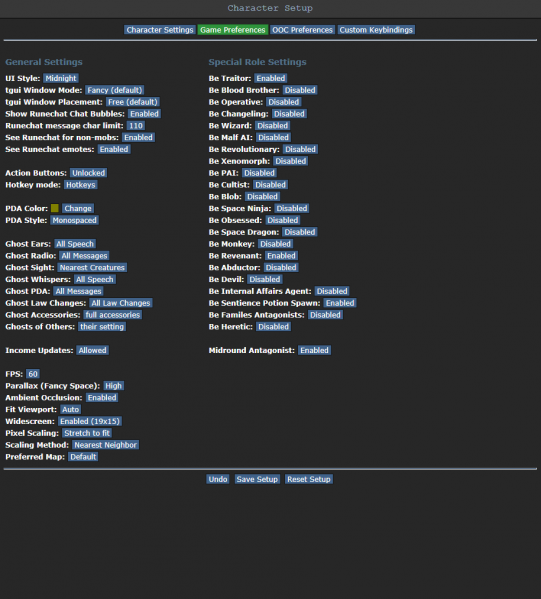Change Pixel Scaling Stretch to fit
This screenshot has width=541, height=599.
(87, 434)
